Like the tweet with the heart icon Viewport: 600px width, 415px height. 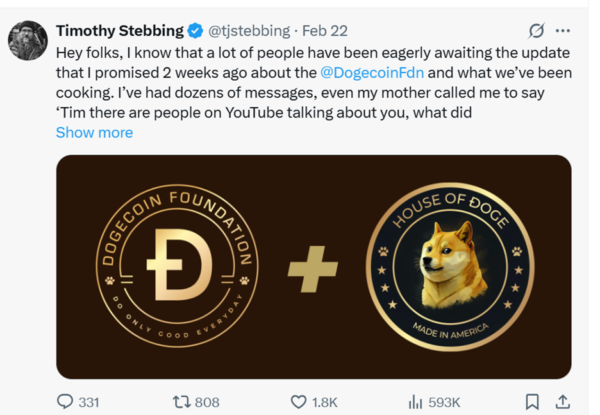[298, 402]
